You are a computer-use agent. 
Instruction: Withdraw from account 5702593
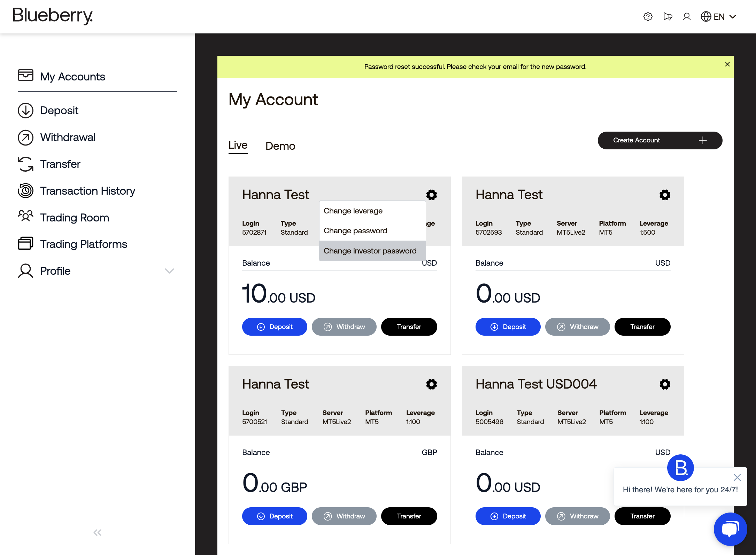578,327
